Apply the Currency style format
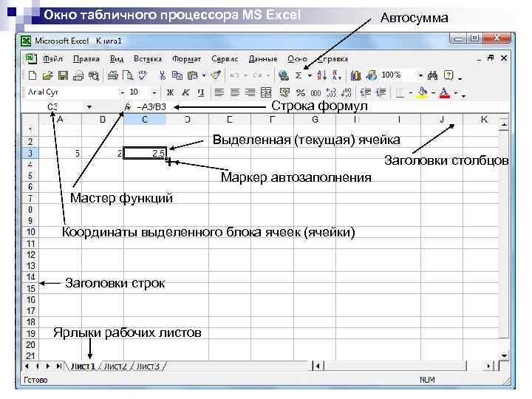 click(284, 92)
